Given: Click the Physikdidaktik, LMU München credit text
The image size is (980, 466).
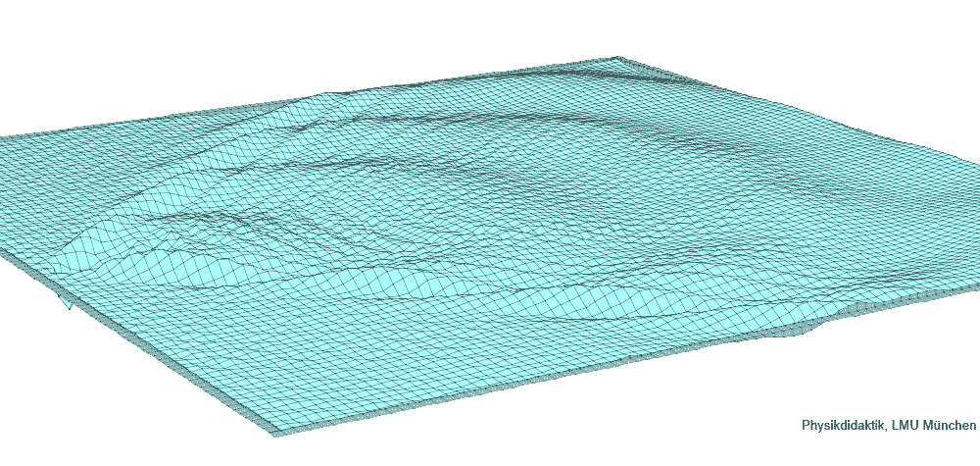Looking at the screenshot, I should [x=888, y=426].
